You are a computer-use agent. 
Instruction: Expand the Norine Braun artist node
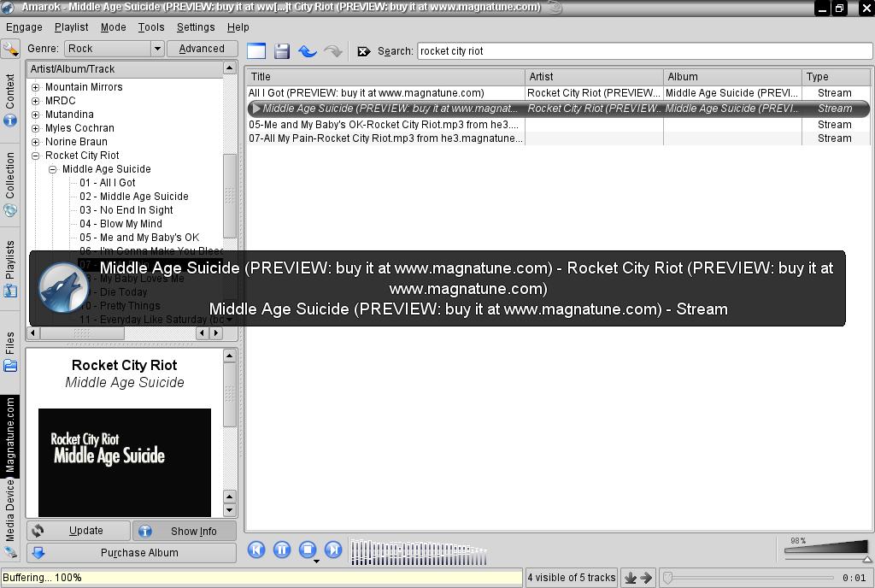pos(36,142)
